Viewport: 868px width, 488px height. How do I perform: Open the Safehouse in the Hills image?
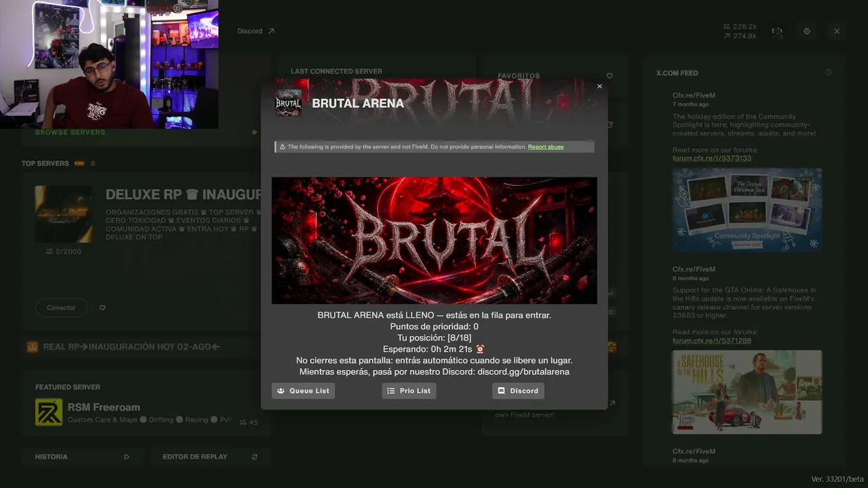[747, 392]
